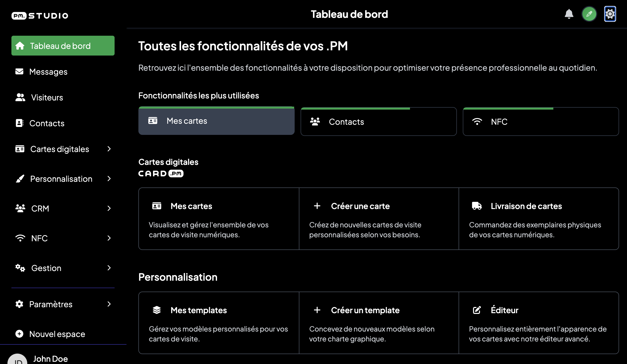Expand the CRM submenu chevron
Viewport: 627px width, 364px height.
(x=109, y=208)
